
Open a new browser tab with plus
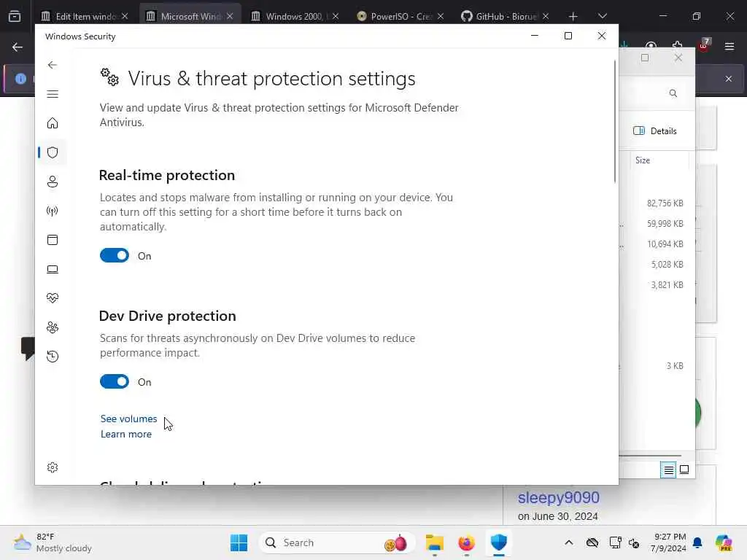point(573,16)
